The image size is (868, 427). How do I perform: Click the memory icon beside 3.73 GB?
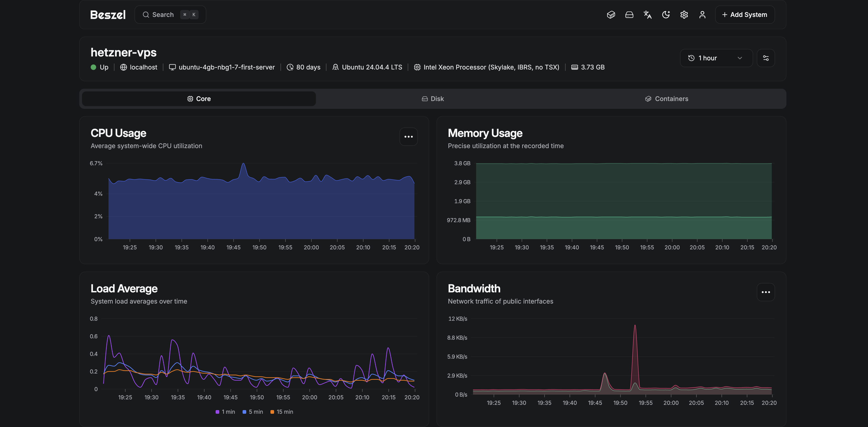(574, 67)
